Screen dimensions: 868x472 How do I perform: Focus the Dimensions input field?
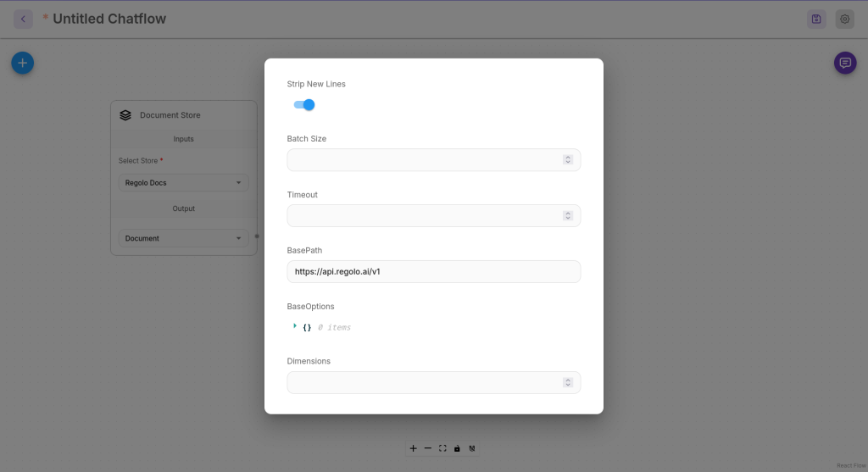433,382
